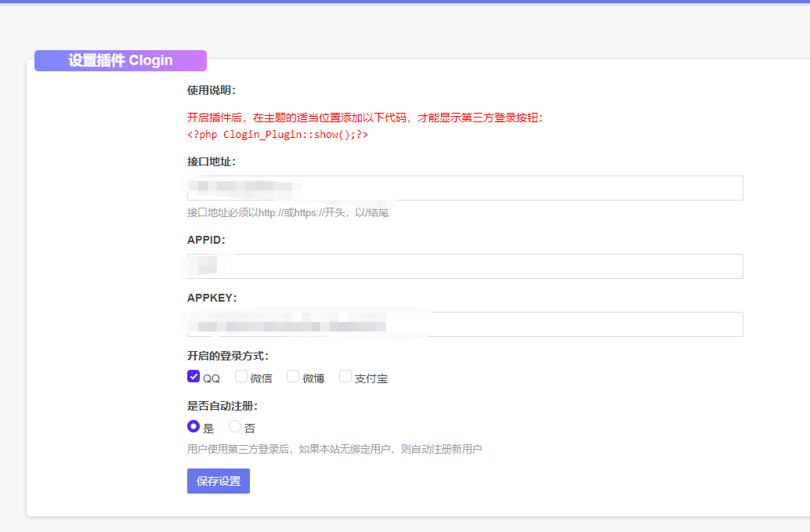This screenshot has height=532, width=810.
Task: Enable the 微信 login checkbox
Action: click(240, 376)
